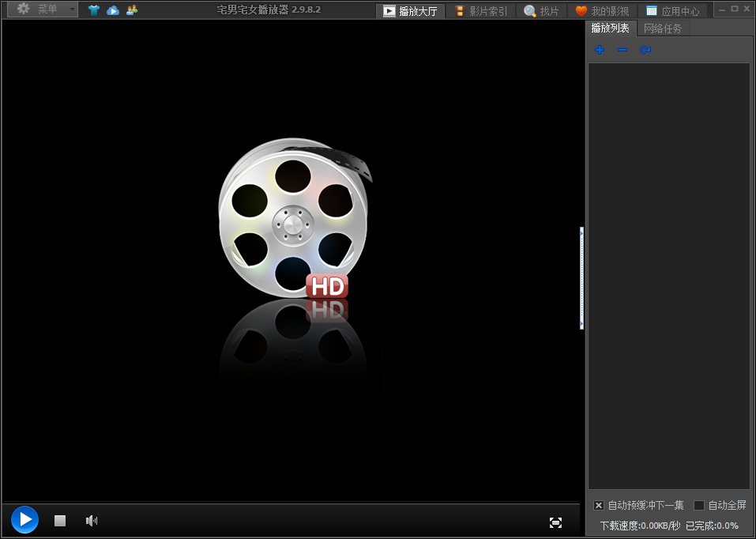Open the 我的影视 tab
Image resolution: width=756 pixels, height=539 pixels.
coord(602,11)
